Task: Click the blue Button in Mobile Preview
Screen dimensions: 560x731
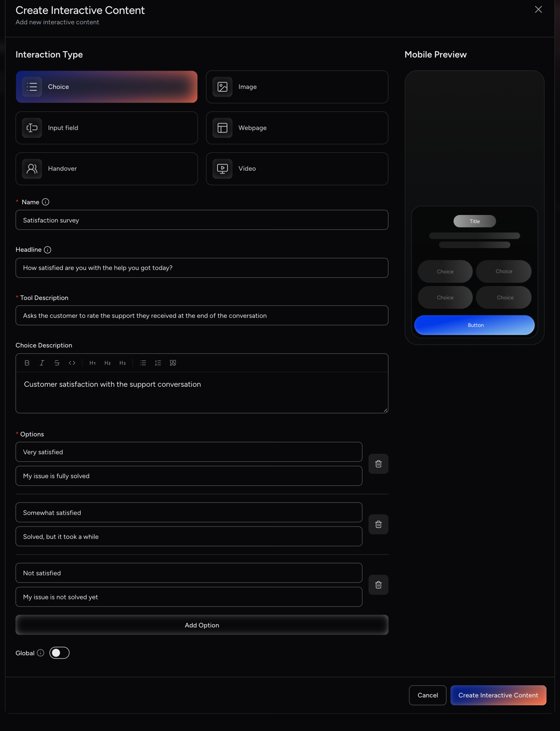Action: [x=474, y=325]
